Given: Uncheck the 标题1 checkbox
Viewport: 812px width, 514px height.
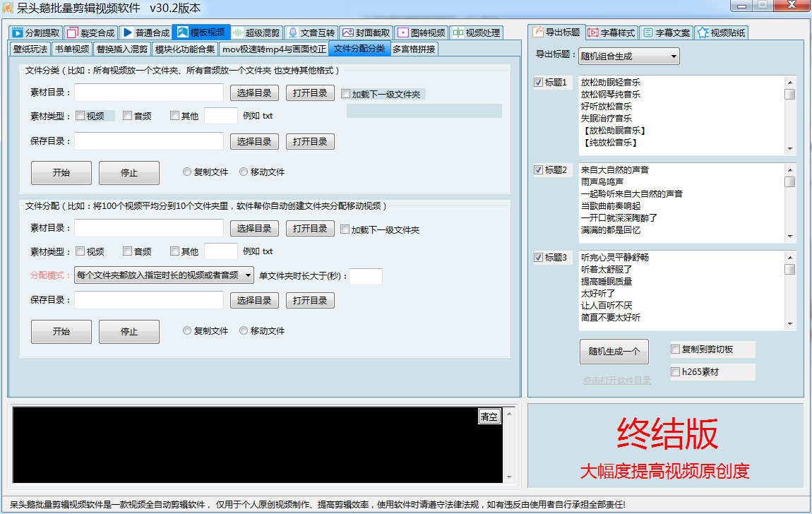Looking at the screenshot, I should point(539,83).
